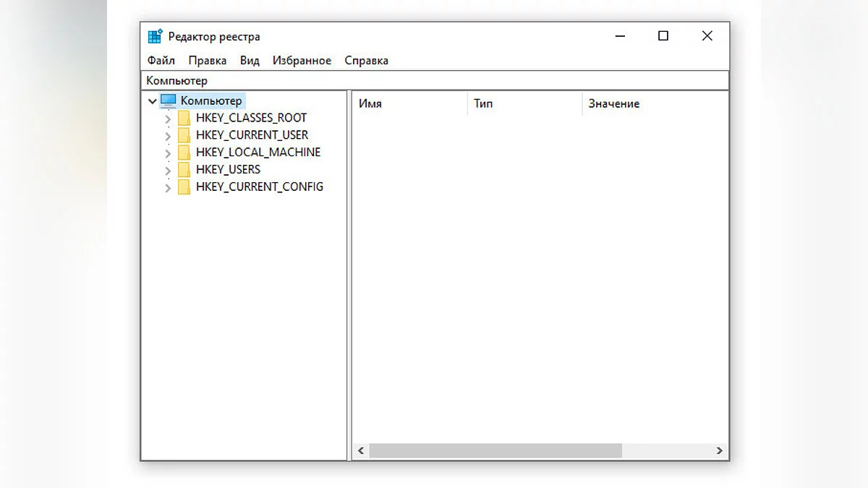Screen dimensions: 868x488
Task: Click the address bar showing Компьютер
Action: 434,81
